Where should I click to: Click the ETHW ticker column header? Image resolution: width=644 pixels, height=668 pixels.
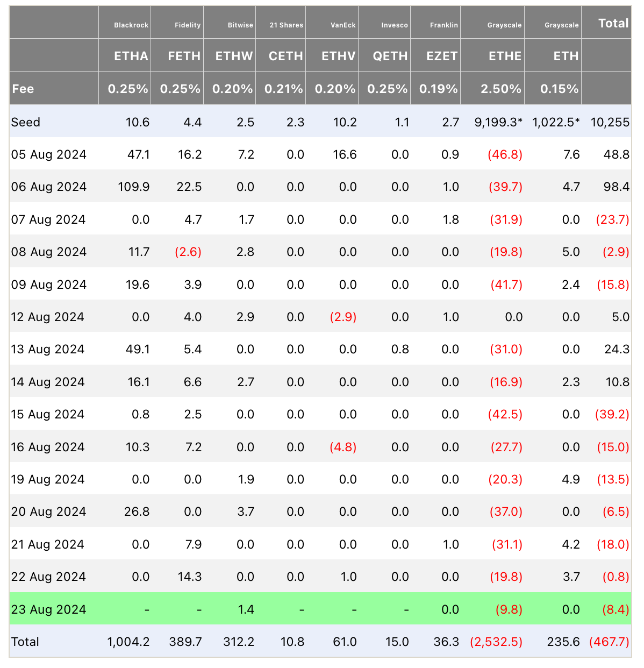click(x=234, y=56)
